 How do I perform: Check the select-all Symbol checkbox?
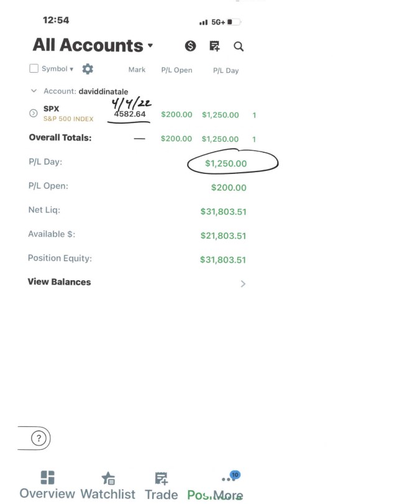[x=34, y=68]
